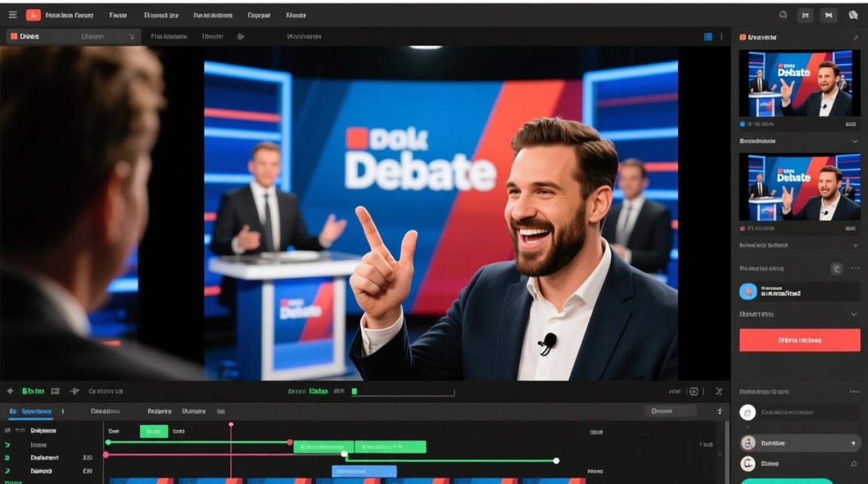Toggle the third green track arrow in timeline
Screen dimensions: 868x484
(8, 471)
